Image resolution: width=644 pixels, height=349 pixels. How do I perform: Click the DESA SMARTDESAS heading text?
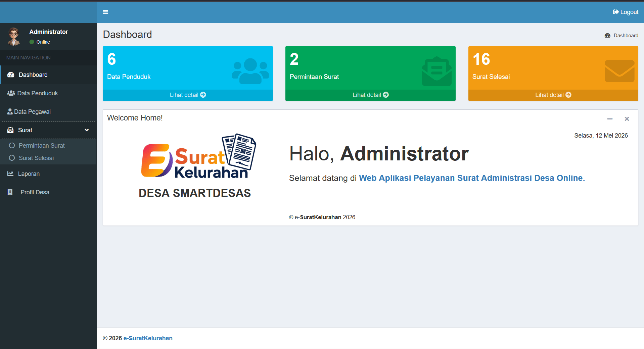[195, 193]
